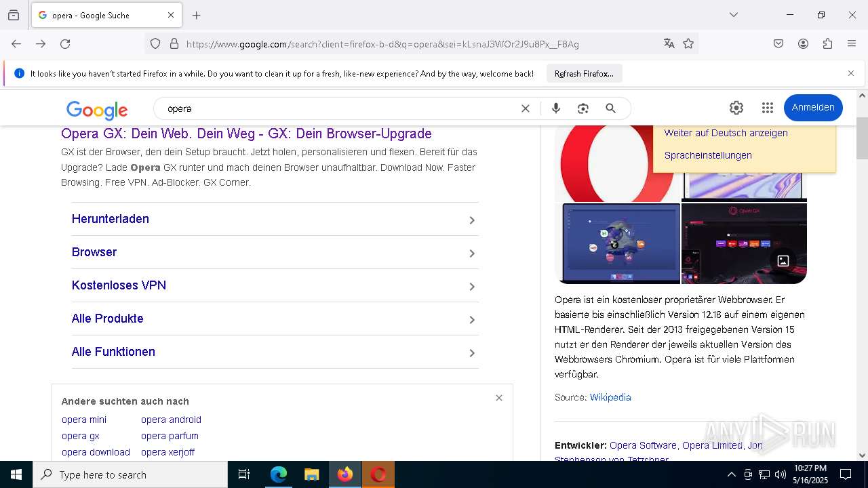The width and height of the screenshot is (868, 488).
Task: Search for opera xerjoff suggestion
Action: pyautogui.click(x=167, y=452)
